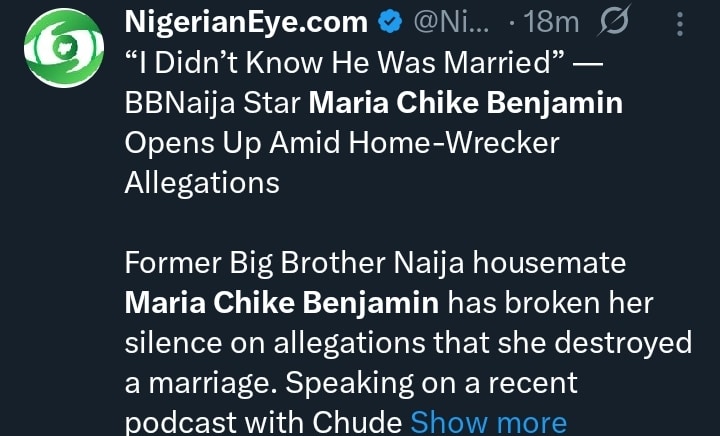This screenshot has width=720, height=436.
Task: Click the "silence on allegations that she destroyed" line
Action: coord(408,342)
